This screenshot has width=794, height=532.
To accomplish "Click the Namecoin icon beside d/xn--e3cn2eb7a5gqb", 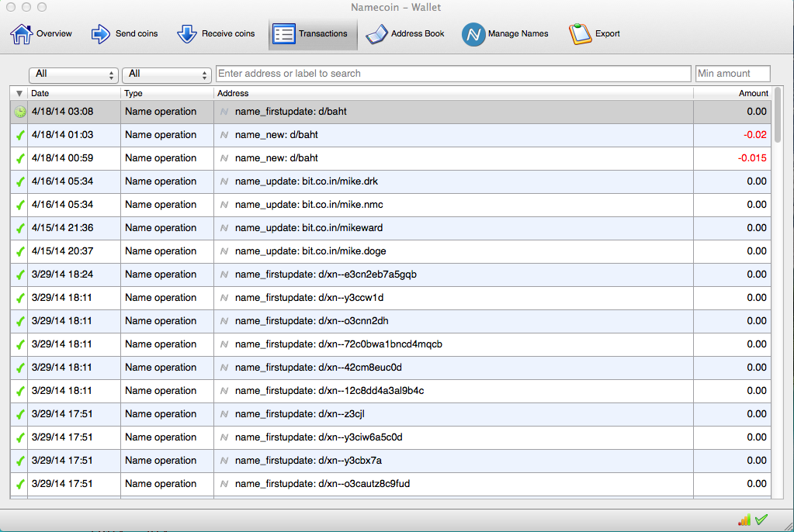I will (x=224, y=275).
